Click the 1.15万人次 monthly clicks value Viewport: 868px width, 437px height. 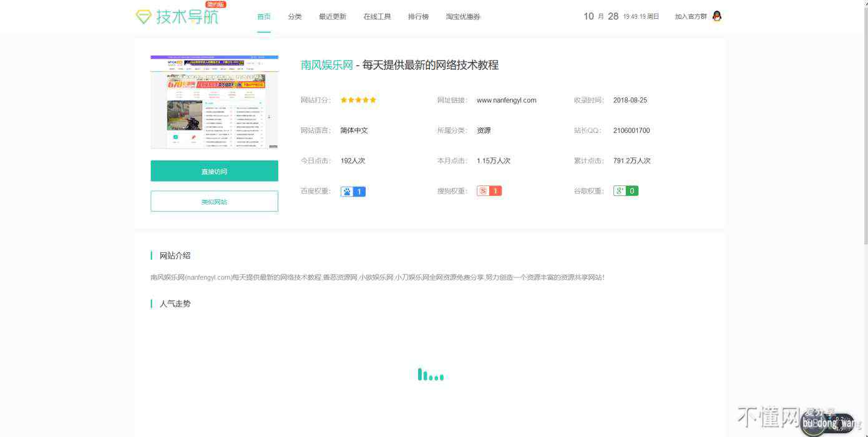pyautogui.click(x=494, y=160)
